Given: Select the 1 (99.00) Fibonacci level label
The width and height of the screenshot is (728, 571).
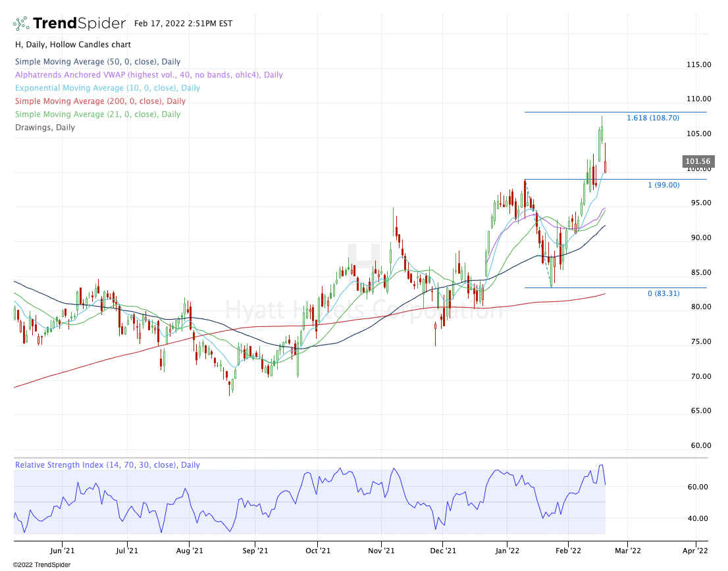Looking at the screenshot, I should coord(663,186).
